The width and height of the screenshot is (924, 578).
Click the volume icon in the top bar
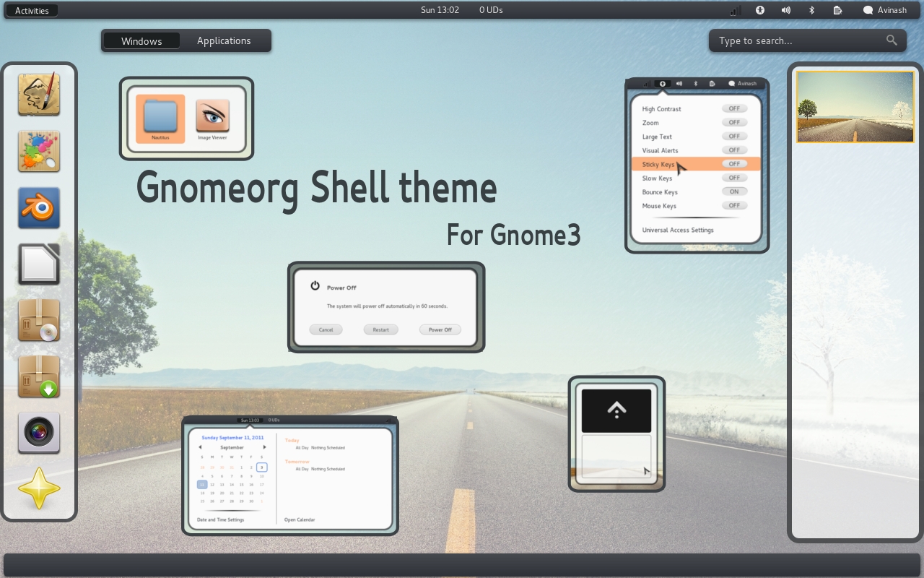pyautogui.click(x=785, y=10)
